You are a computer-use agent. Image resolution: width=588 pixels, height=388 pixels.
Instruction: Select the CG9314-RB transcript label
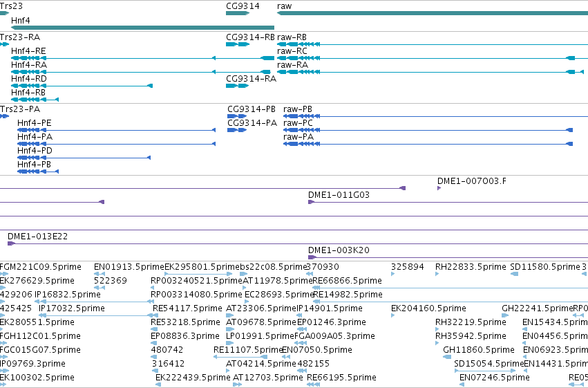[251, 37]
